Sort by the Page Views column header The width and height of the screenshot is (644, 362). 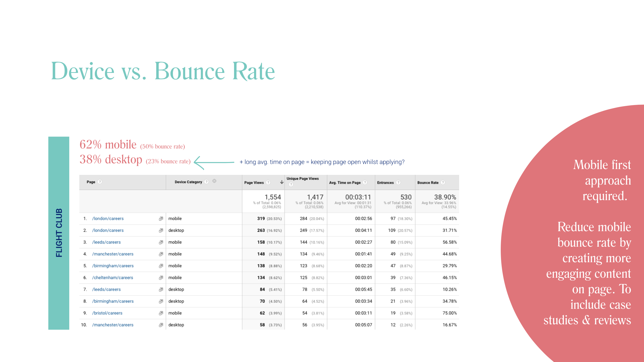coord(254,183)
